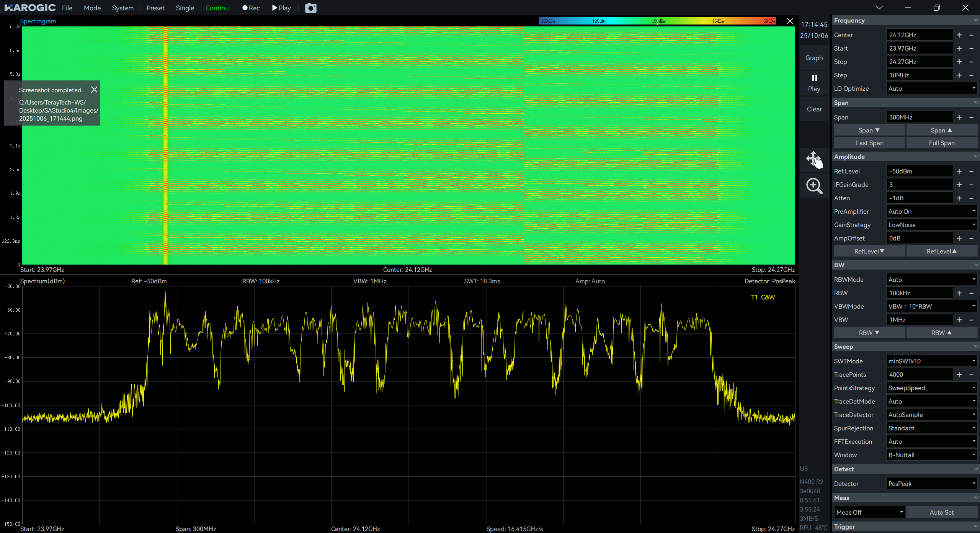Open the Detector PosPeak dropdown
The image size is (980, 533).
931,484
